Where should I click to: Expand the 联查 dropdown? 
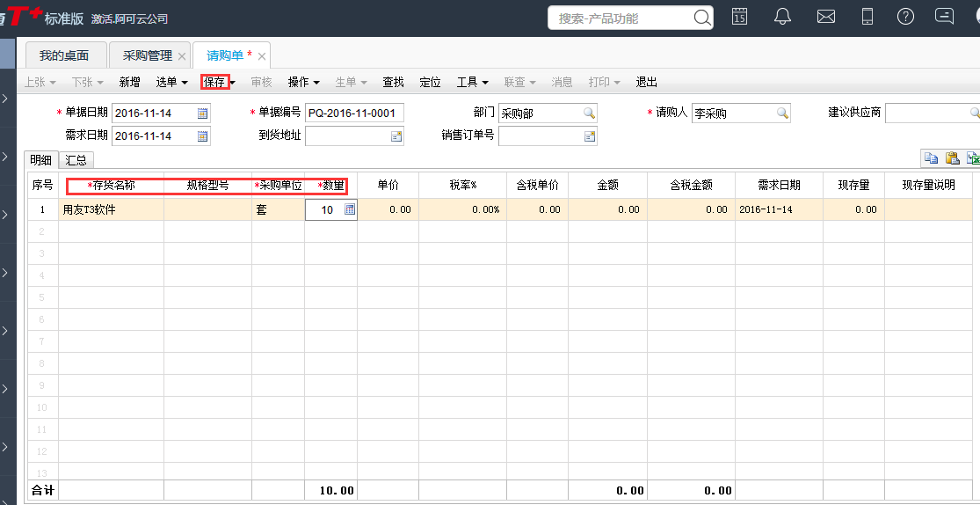tap(533, 83)
